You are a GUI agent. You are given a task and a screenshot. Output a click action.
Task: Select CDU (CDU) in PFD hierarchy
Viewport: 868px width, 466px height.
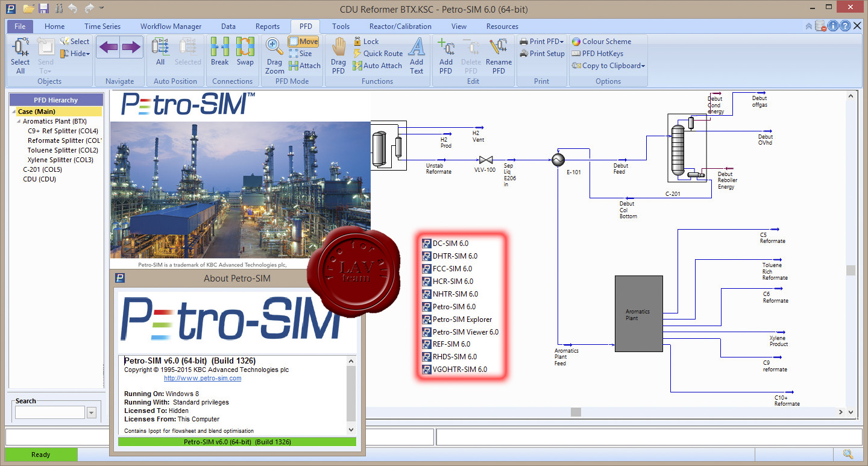point(39,179)
